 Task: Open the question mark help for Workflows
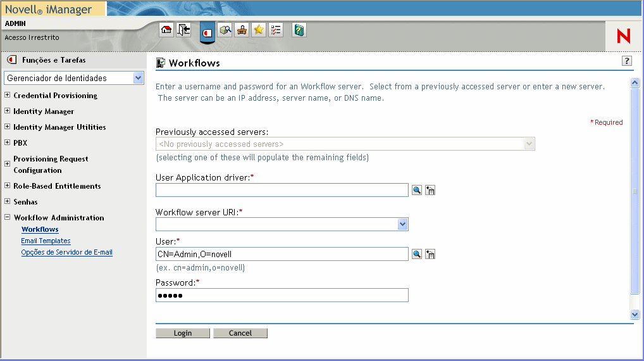626,61
